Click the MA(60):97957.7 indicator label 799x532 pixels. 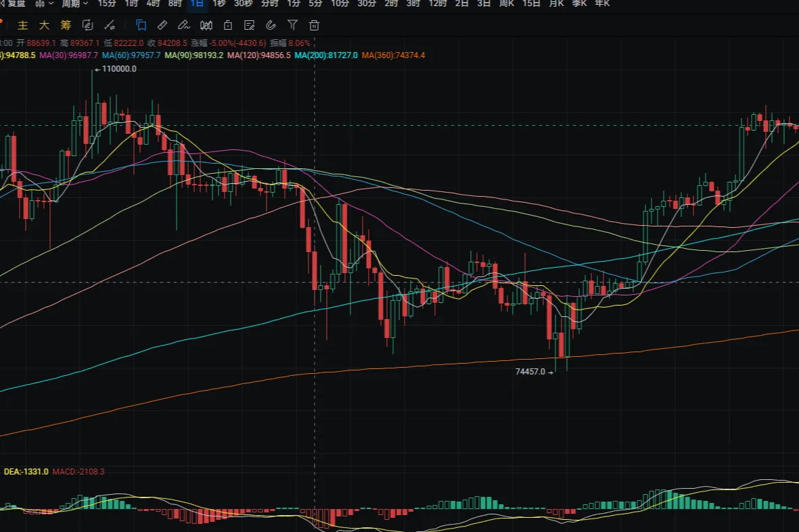[131, 55]
